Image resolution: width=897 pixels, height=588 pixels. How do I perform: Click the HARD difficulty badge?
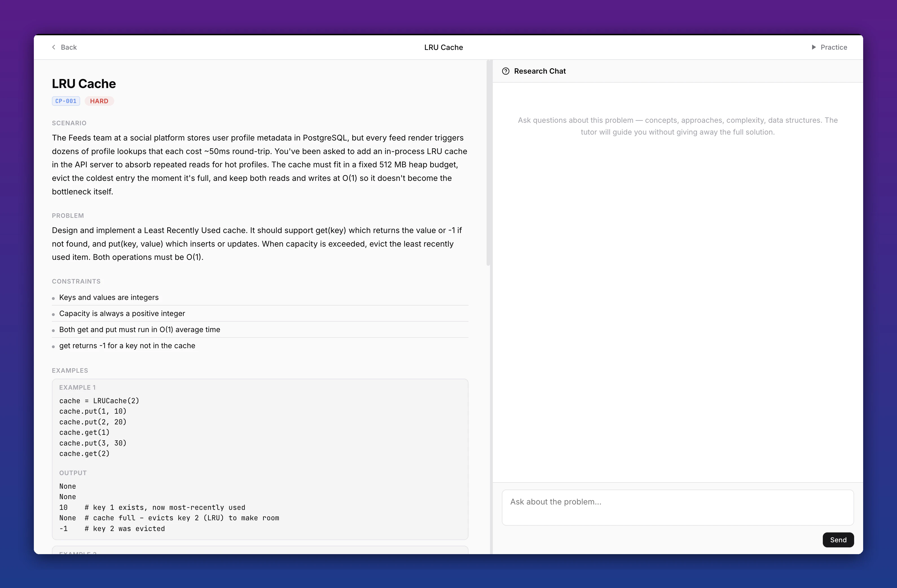(99, 101)
